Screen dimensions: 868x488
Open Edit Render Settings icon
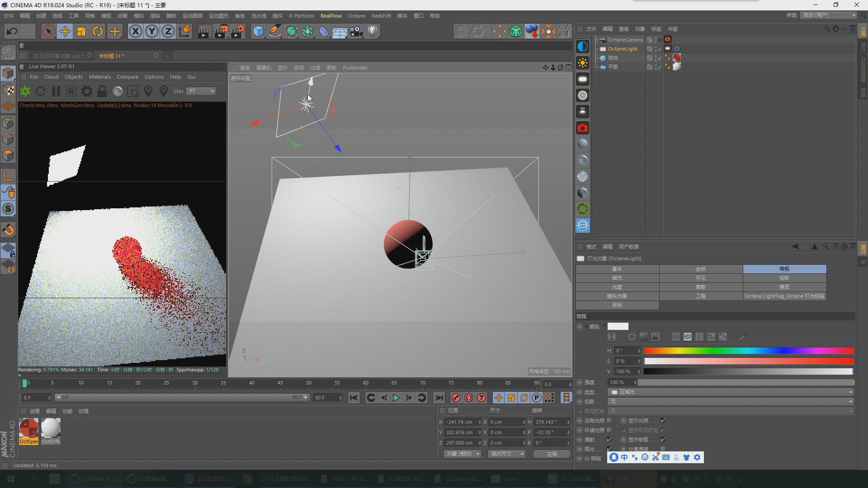coord(238,31)
